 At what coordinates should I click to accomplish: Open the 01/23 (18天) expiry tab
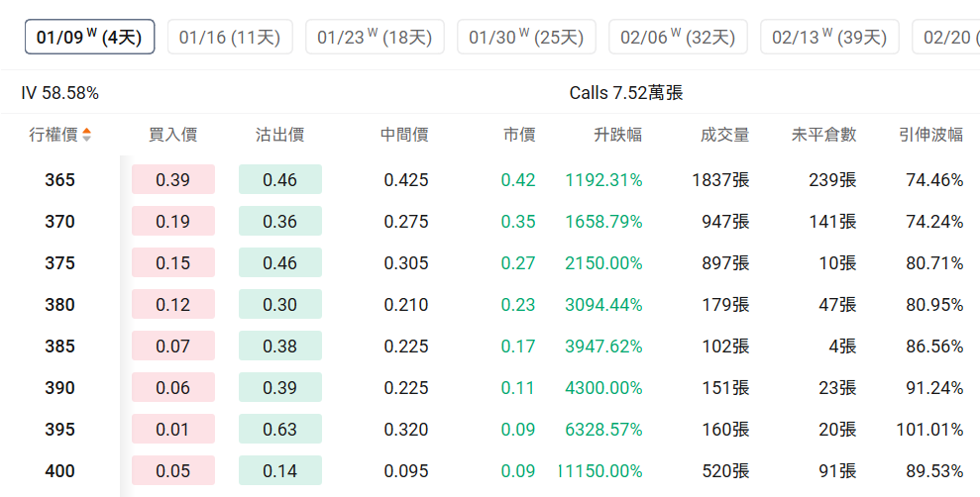click(x=375, y=38)
